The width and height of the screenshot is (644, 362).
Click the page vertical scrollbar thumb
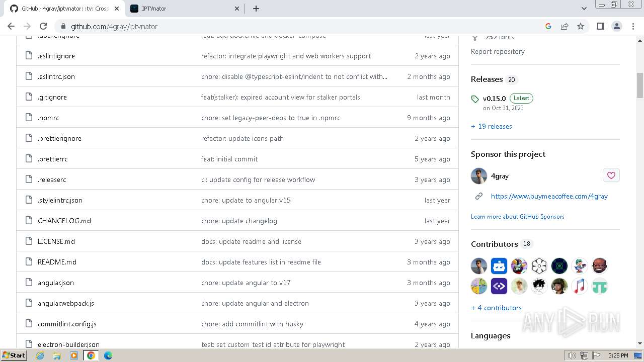(x=640, y=85)
